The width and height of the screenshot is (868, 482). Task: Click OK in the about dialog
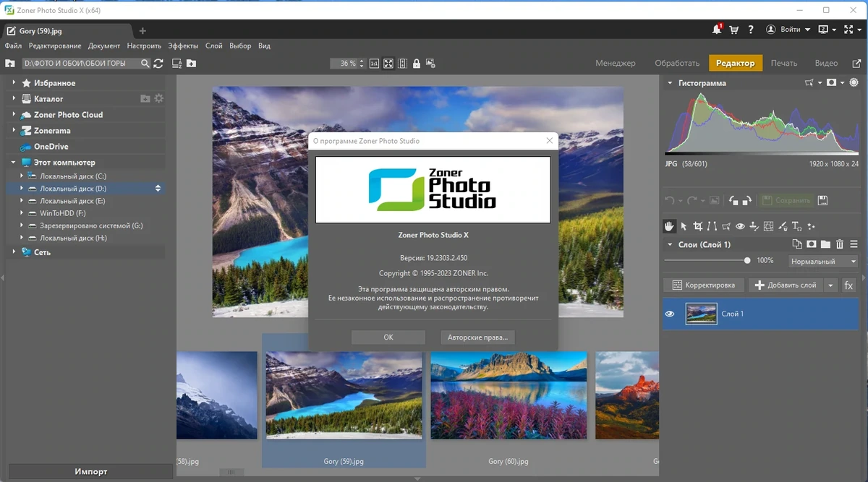pos(388,337)
